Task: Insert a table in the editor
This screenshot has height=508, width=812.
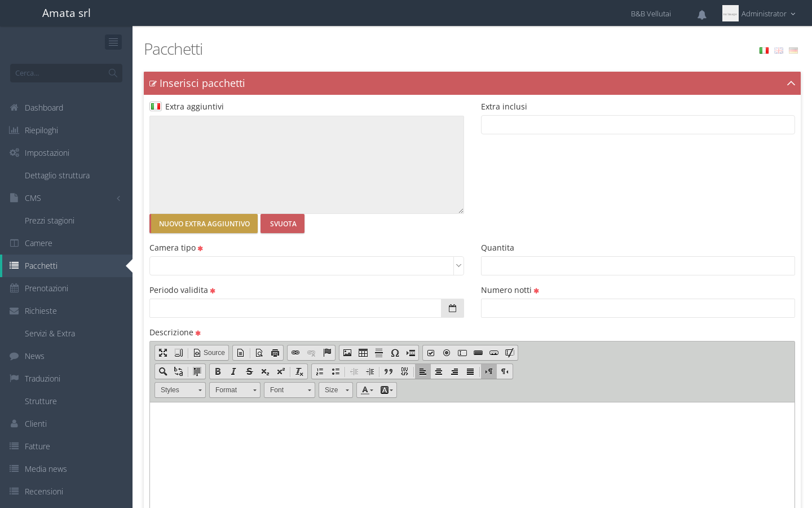Action: click(x=363, y=353)
